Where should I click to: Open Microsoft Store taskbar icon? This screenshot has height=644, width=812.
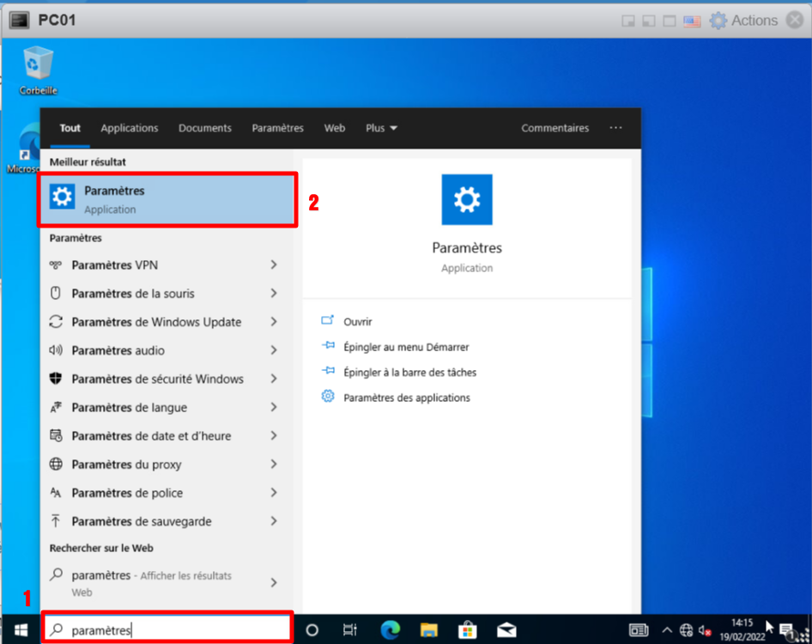467,629
